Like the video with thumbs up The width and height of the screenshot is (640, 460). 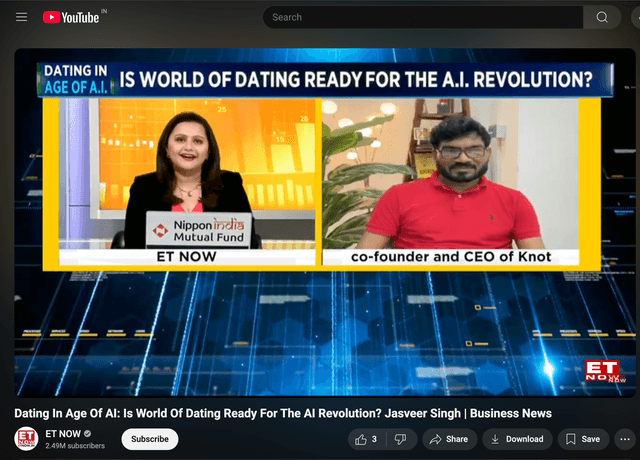click(364, 439)
